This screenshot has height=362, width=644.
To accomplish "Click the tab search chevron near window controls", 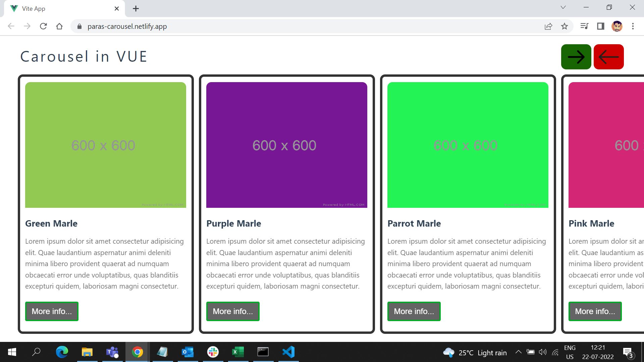I will [563, 7].
